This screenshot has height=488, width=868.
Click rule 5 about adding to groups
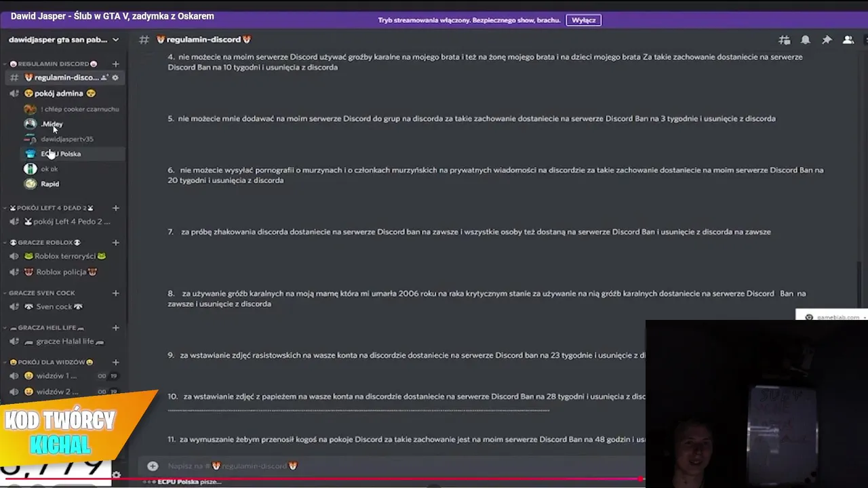coord(471,119)
